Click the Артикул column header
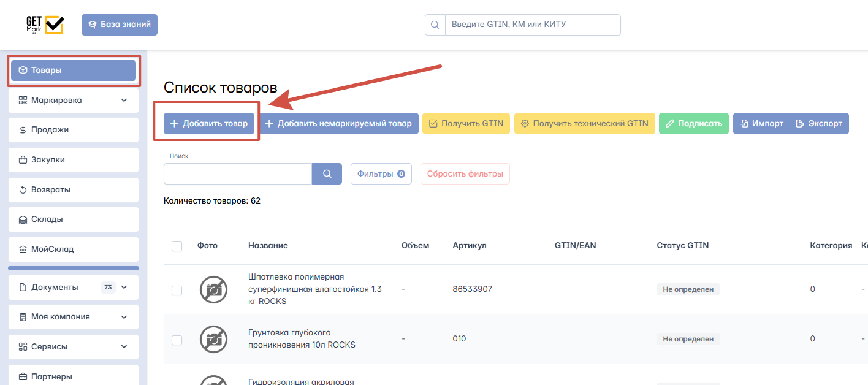Image resolution: width=868 pixels, height=385 pixels. tap(470, 245)
